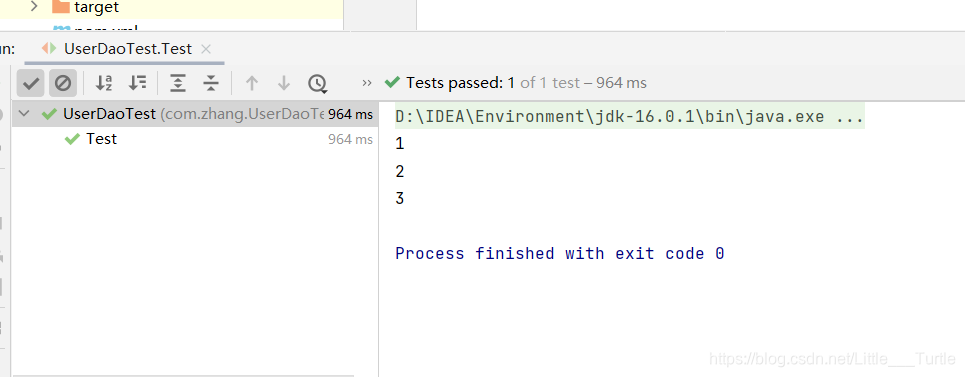The width and height of the screenshot is (965, 377).
Task: Collapse all test nodes
Action: click(x=211, y=83)
